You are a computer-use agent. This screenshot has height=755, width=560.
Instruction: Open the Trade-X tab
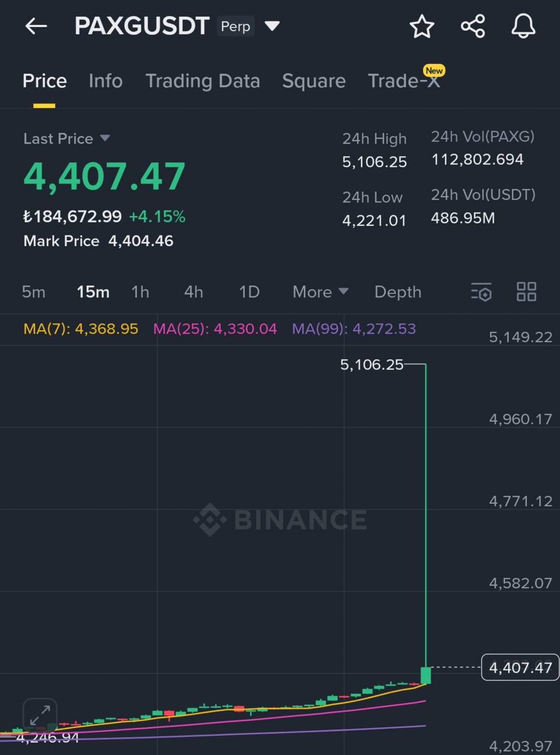click(404, 81)
